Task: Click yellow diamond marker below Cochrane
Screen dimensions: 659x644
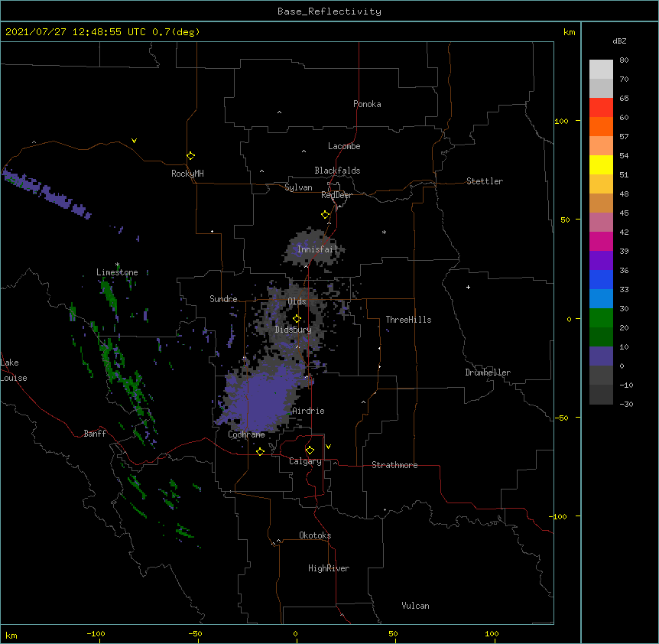Action: click(260, 451)
